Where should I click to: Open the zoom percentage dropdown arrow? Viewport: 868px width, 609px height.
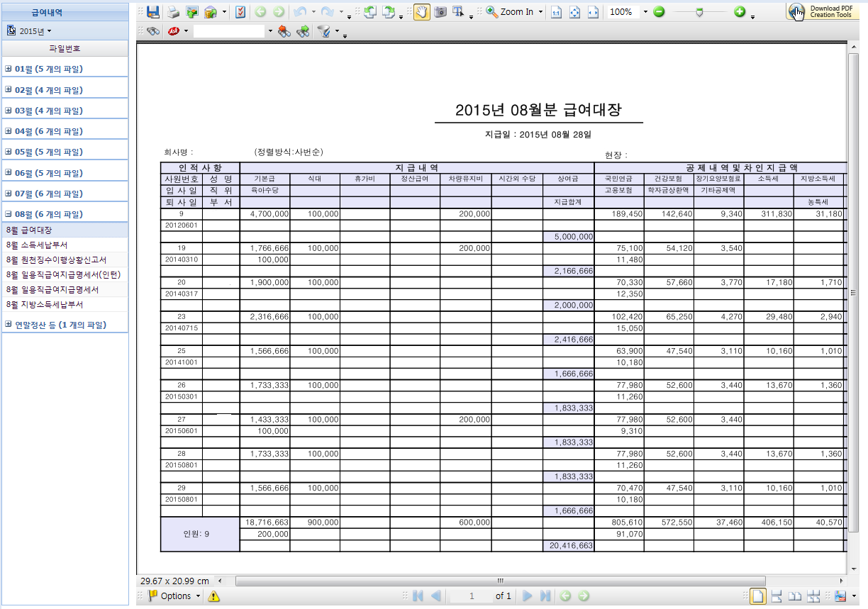(645, 12)
